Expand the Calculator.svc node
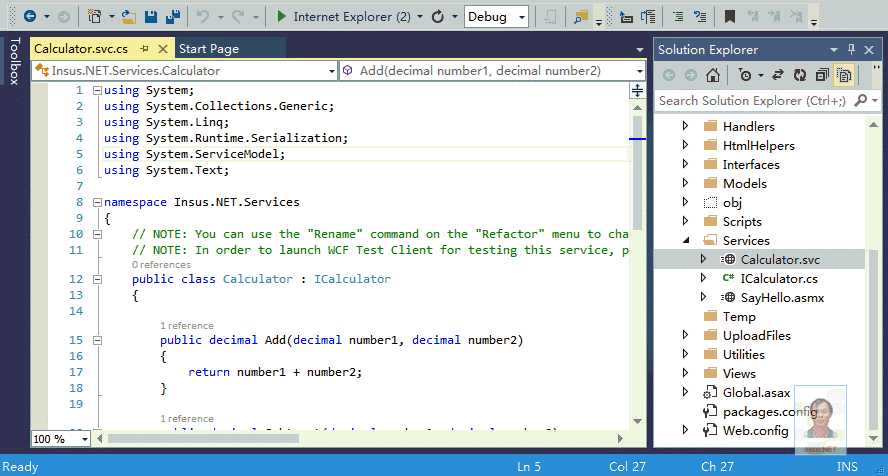Viewport: 888px width, 476px height. [x=703, y=259]
